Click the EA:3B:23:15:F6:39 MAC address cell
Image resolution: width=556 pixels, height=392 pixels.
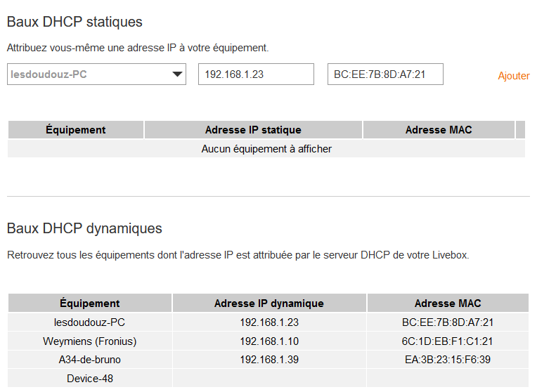coord(448,360)
